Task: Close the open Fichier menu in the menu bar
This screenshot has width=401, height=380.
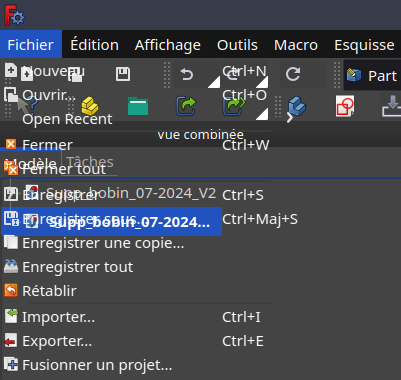Action: (x=31, y=45)
